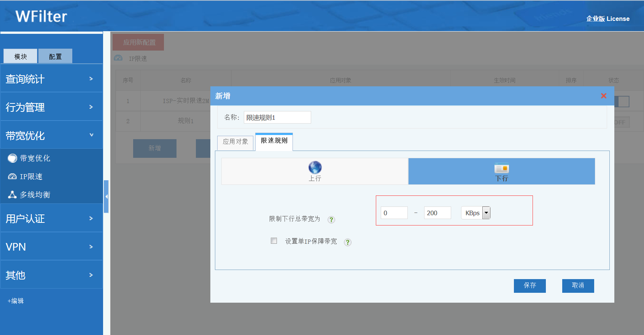644x335 pixels.
Task: Close the 新增 dialog with red X
Action: coord(603,96)
